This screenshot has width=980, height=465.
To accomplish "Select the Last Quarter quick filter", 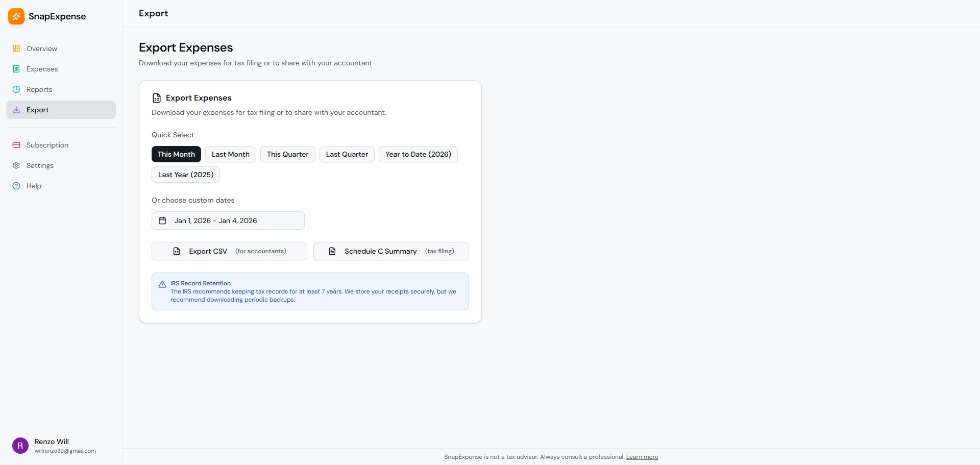I will pos(347,154).
